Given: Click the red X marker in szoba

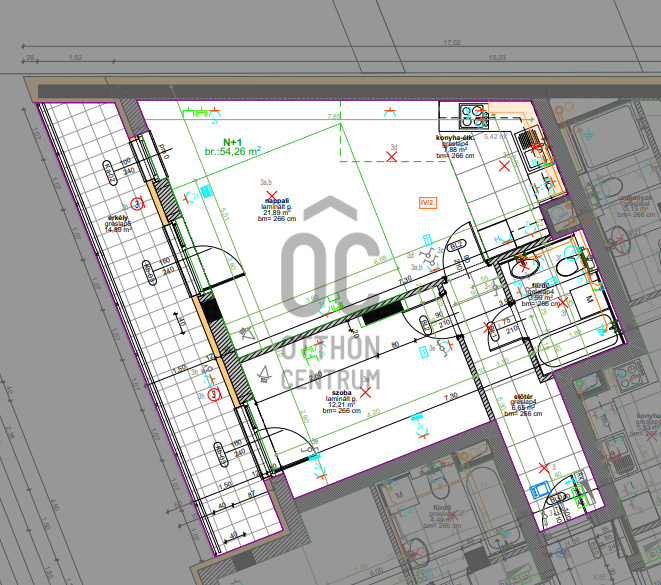Looking at the screenshot, I should coord(364,392).
